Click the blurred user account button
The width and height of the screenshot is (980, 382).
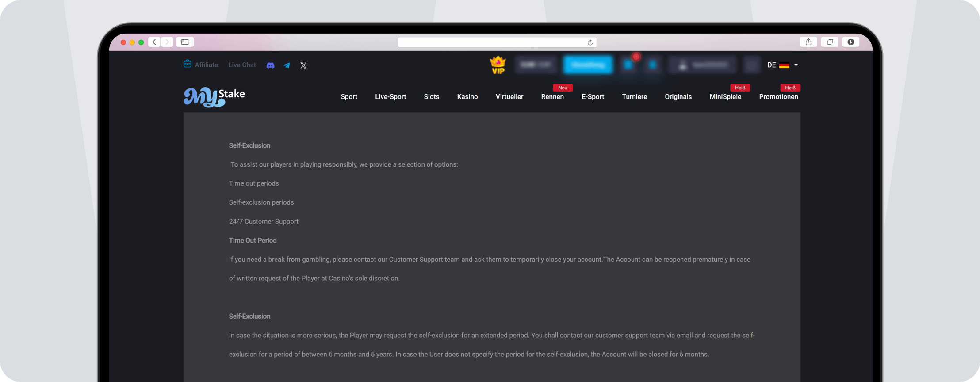702,65
